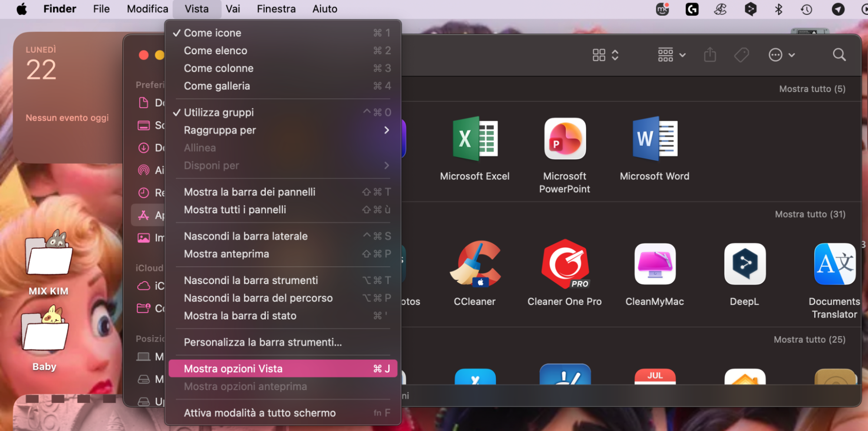Select the Images sidebar icon
Image resolution: width=868 pixels, height=431 pixels.
click(x=143, y=238)
